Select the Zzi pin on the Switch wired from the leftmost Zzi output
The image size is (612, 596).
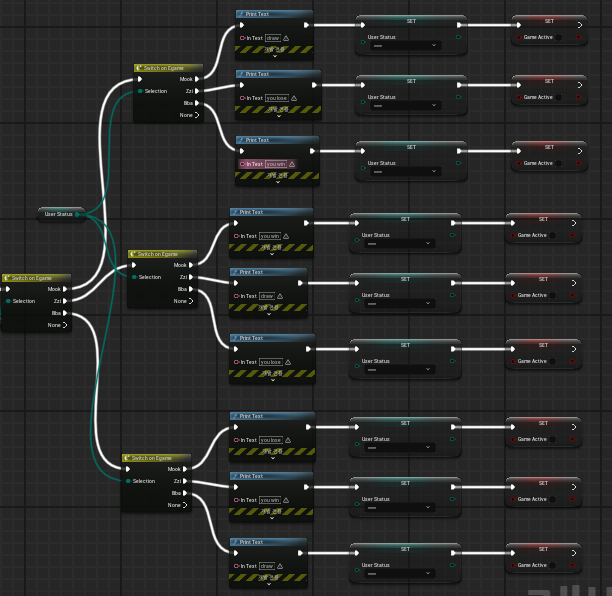pyautogui.click(x=191, y=277)
